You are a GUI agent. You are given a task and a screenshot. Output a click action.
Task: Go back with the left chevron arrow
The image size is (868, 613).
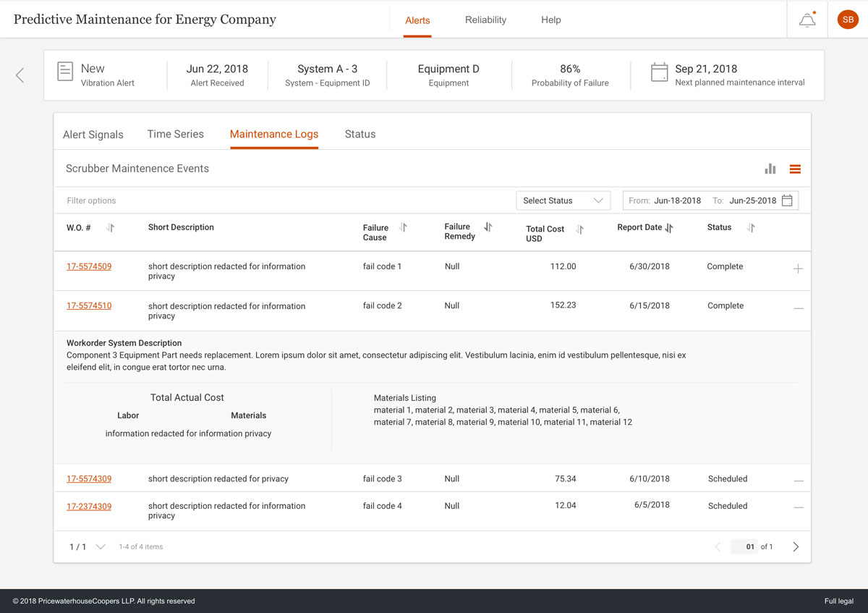(20, 75)
